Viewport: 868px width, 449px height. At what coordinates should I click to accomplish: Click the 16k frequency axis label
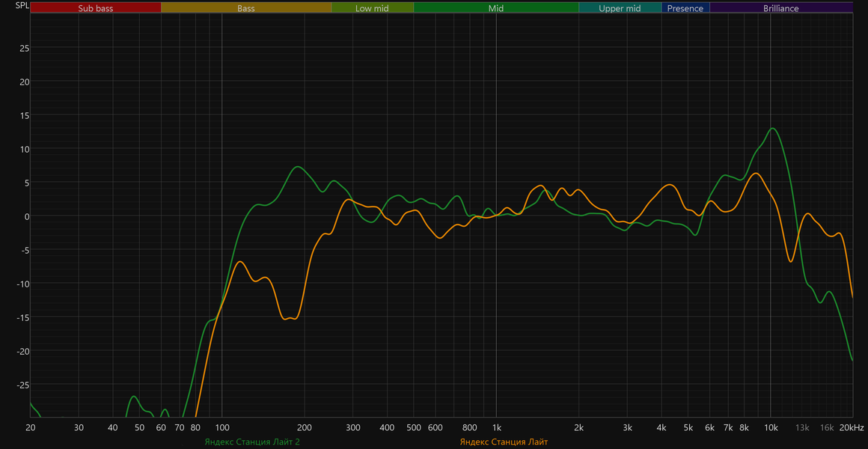point(827,427)
